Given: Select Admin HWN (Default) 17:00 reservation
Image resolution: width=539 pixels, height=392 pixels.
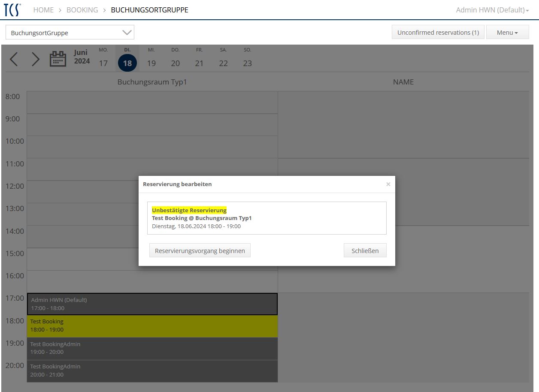Looking at the screenshot, I should (x=152, y=304).
